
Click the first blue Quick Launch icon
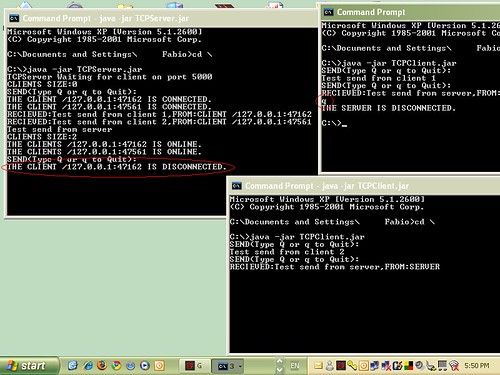coord(73,366)
